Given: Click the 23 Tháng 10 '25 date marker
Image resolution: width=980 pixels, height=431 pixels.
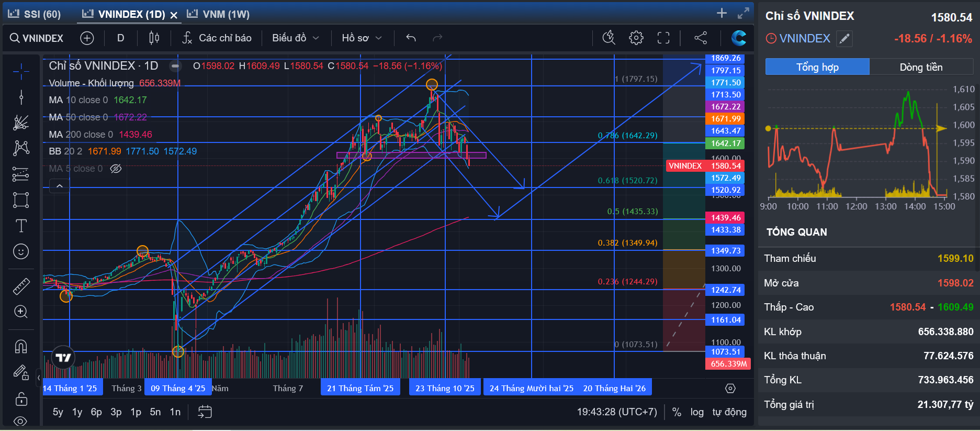Looking at the screenshot, I should [x=445, y=388].
